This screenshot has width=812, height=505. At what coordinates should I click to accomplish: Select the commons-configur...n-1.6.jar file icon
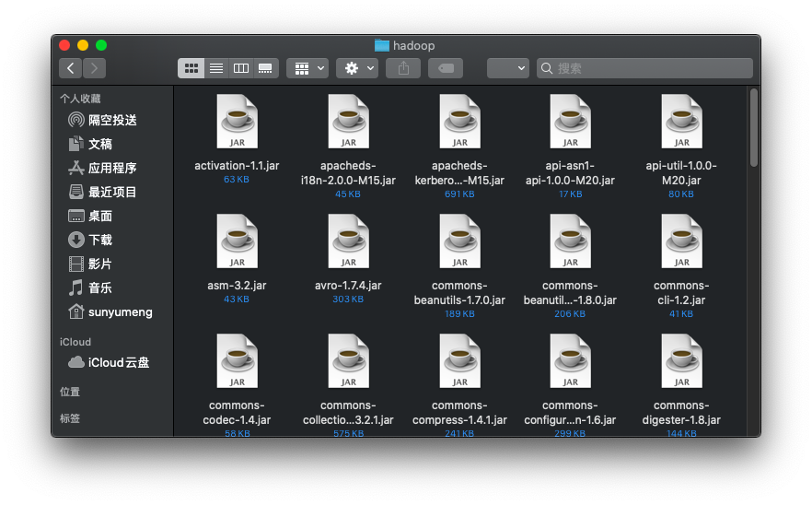coord(570,361)
